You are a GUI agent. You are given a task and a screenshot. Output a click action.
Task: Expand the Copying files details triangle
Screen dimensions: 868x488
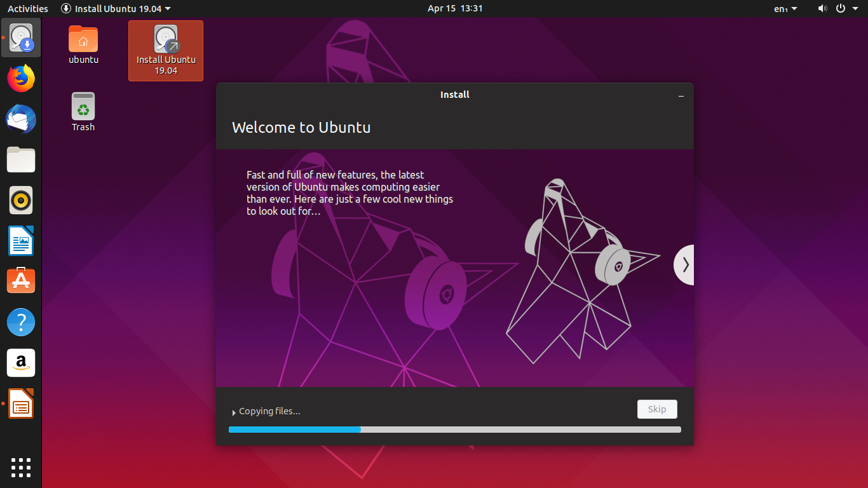(x=234, y=412)
